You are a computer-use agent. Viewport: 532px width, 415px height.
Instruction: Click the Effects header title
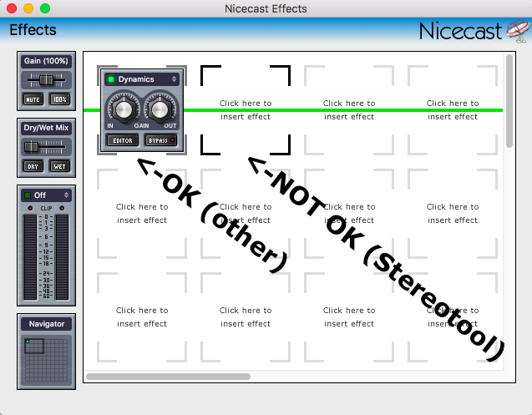pyautogui.click(x=33, y=30)
